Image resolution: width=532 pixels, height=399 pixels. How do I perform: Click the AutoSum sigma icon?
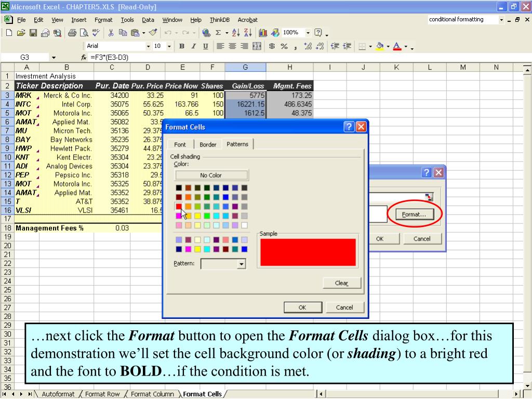218,33
